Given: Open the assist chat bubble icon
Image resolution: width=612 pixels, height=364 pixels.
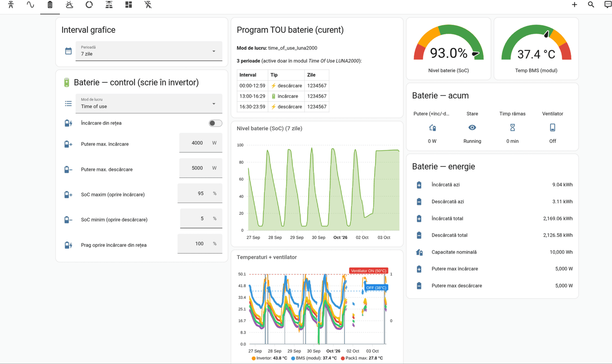Looking at the screenshot, I should 608,5.
